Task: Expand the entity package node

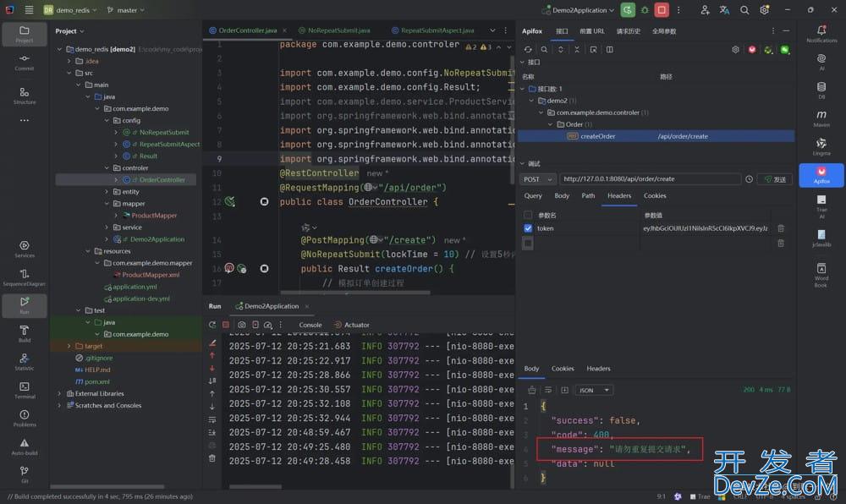Action: (x=107, y=192)
